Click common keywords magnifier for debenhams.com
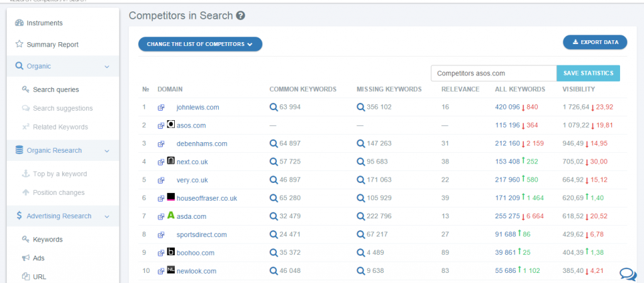This screenshot has width=644, height=283. click(x=274, y=144)
